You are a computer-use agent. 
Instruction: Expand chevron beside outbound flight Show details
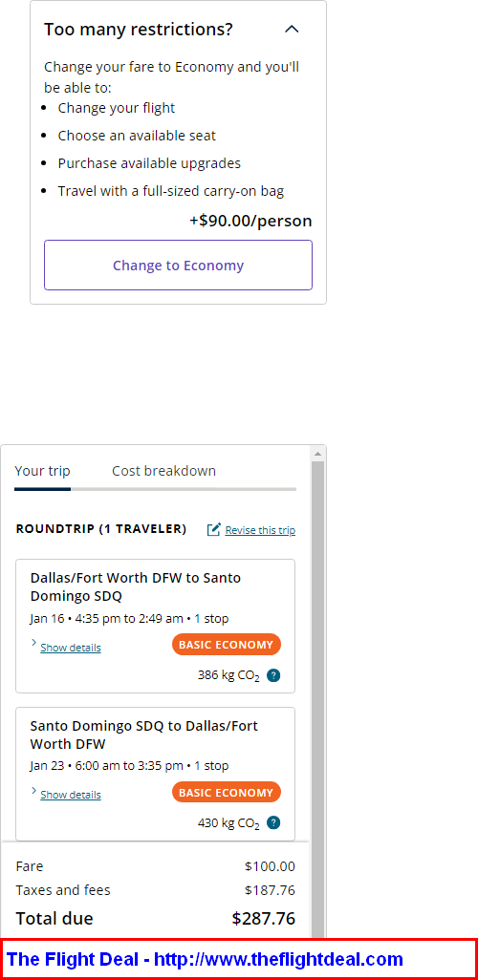pyautogui.click(x=33, y=643)
